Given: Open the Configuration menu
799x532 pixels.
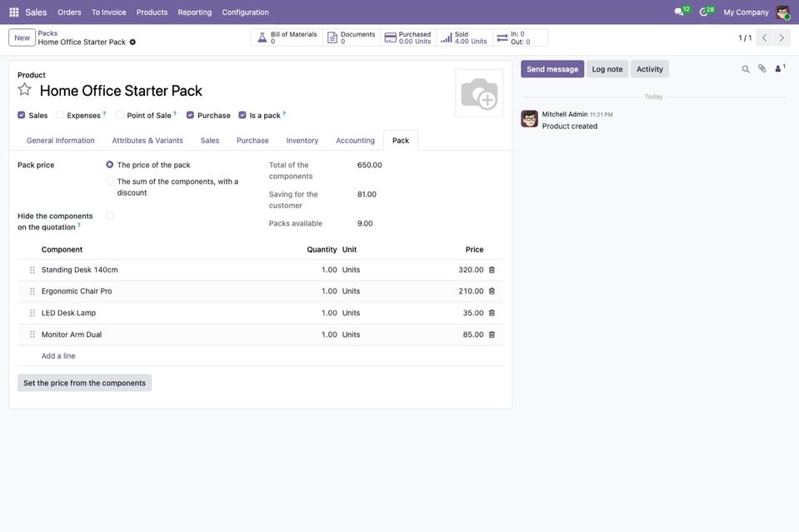Looking at the screenshot, I should (x=245, y=12).
